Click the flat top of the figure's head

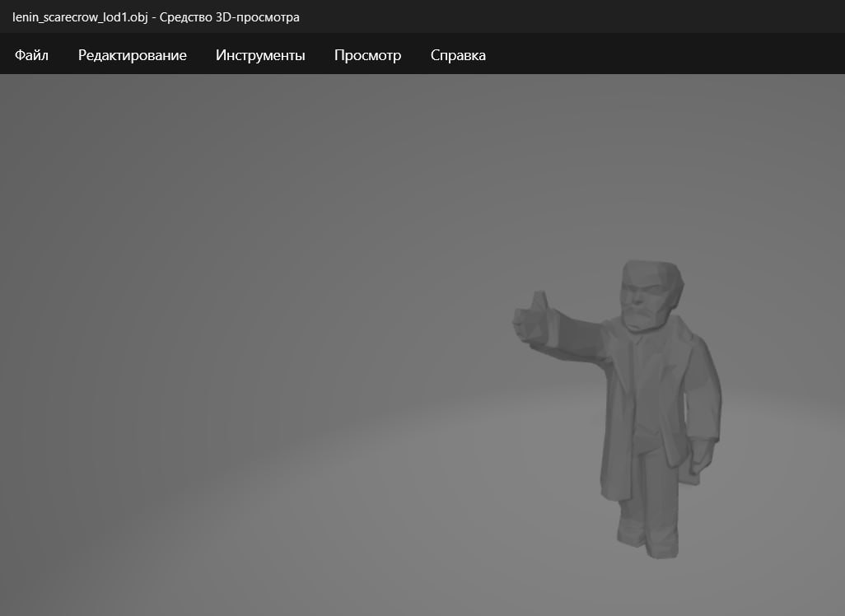pos(651,267)
